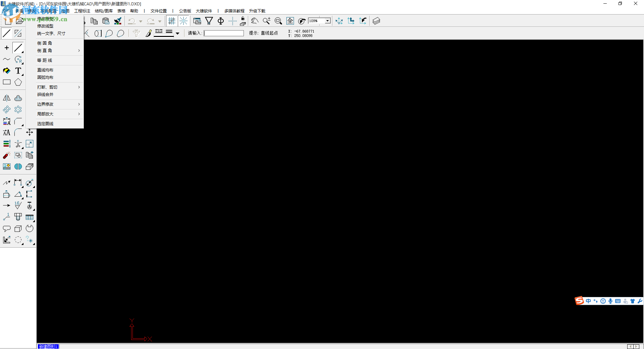Click the fill hatch paint tool
Viewport: 644px width, 349px height.
[7, 71]
